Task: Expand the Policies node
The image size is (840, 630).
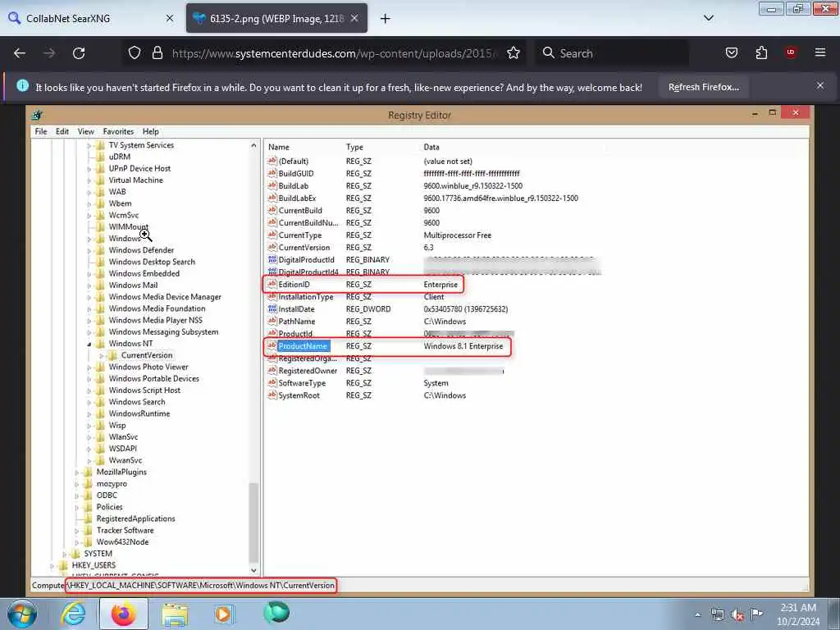Action: (76, 507)
